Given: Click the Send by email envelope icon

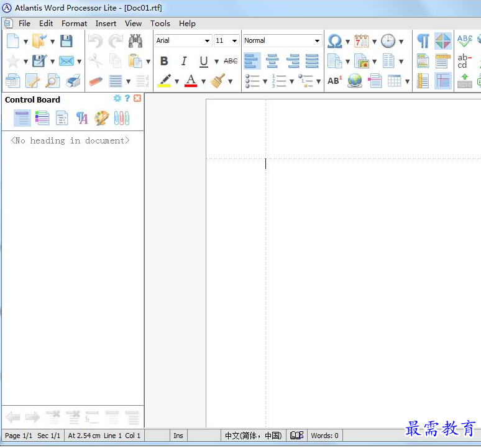Looking at the screenshot, I should click(x=66, y=61).
